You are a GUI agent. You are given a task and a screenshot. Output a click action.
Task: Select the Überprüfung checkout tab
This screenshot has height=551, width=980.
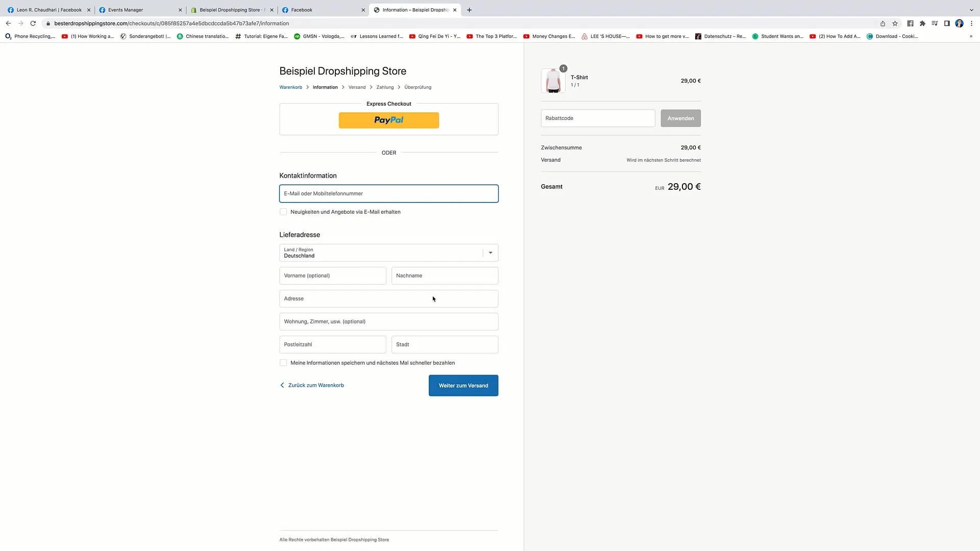(x=418, y=87)
